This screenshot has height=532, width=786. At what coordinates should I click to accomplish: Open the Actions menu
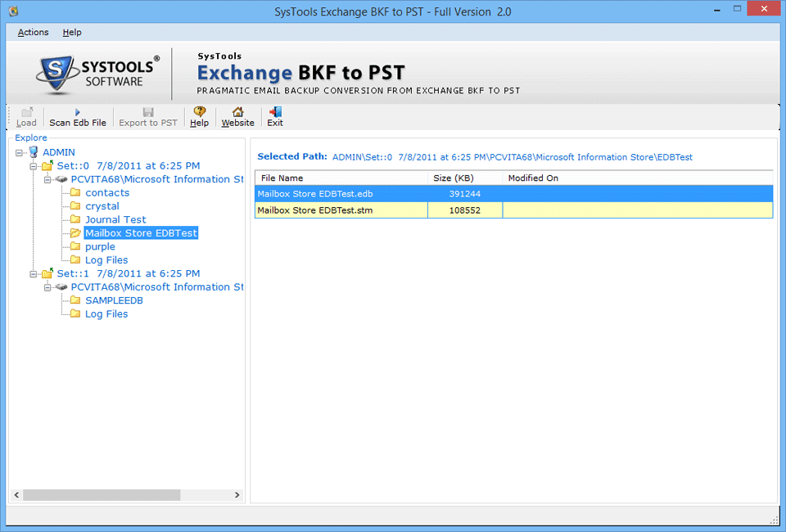[33, 32]
